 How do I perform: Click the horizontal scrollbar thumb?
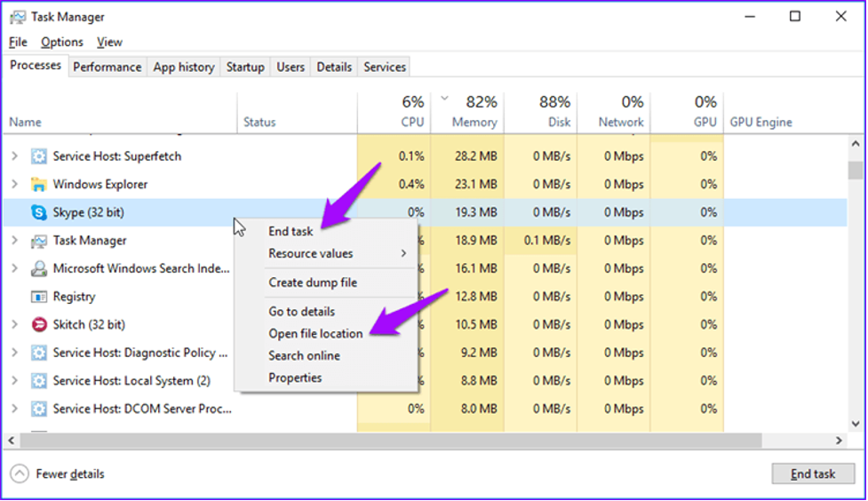click(391, 441)
